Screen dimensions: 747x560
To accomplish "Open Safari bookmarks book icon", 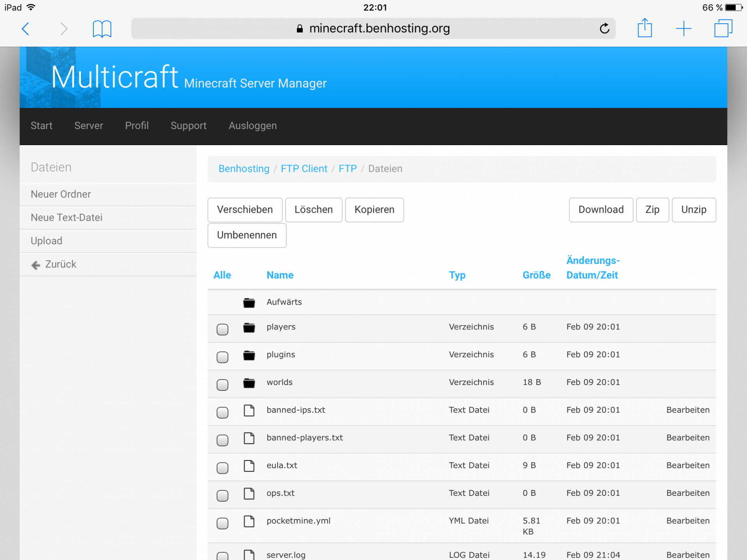I will click(x=102, y=29).
